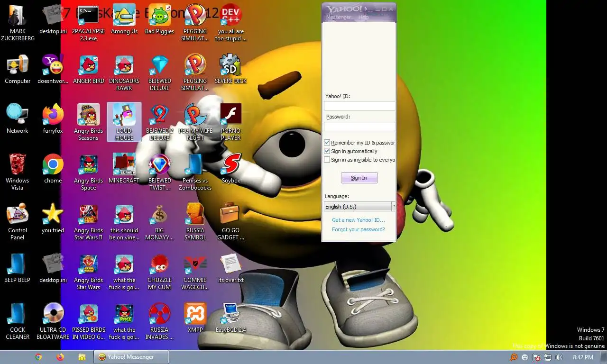Open Action Center flag tray icon
The height and width of the screenshot is (364, 607).
pyautogui.click(x=536, y=357)
